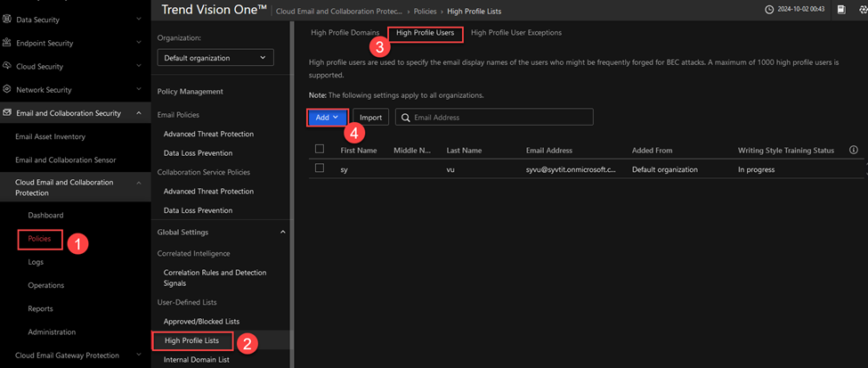This screenshot has width=868, height=368.
Task: Open Data Loss Prevention under Email Policies
Action: coord(199,153)
